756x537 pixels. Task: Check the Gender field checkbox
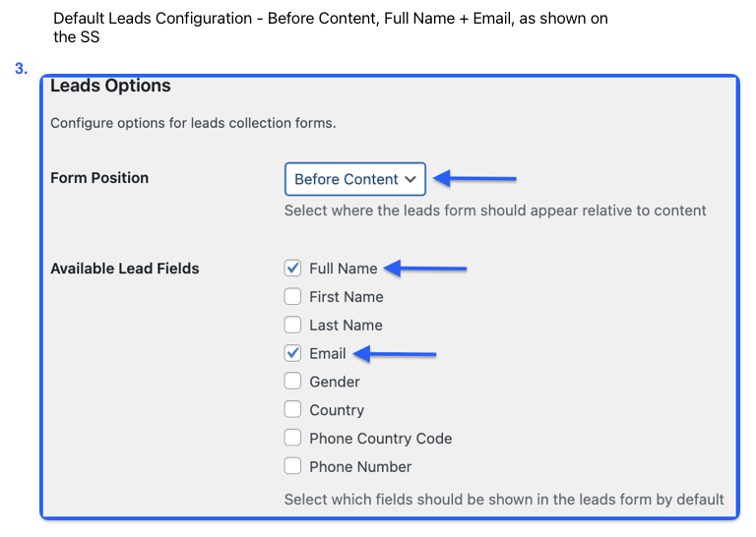[x=292, y=382]
